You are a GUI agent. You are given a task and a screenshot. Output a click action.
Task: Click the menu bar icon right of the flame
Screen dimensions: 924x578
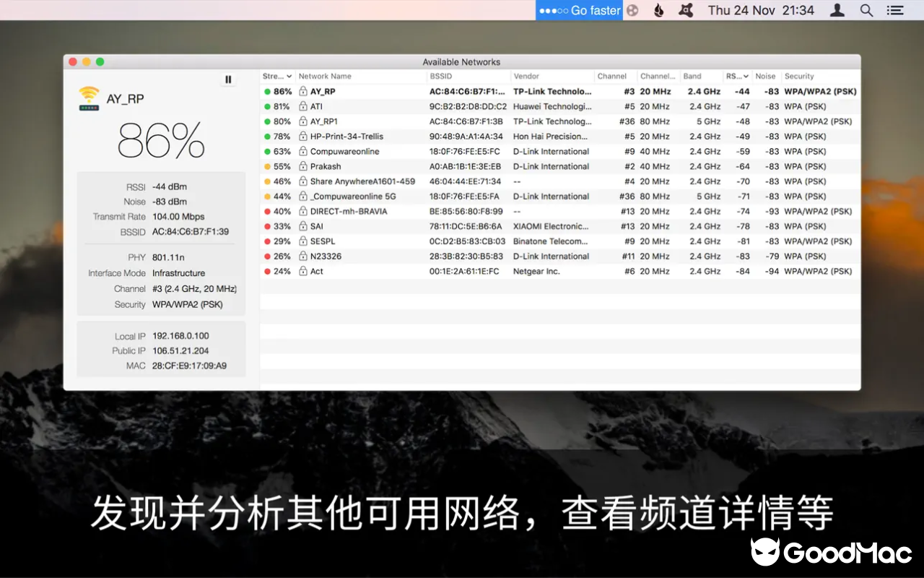pos(687,10)
